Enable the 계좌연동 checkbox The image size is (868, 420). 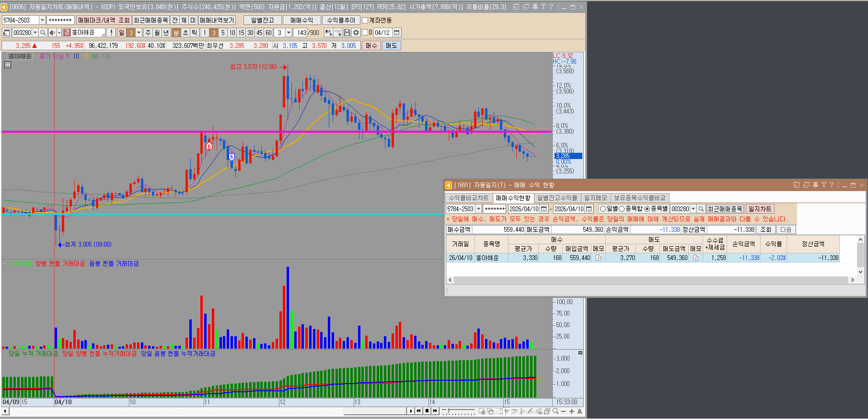point(365,20)
